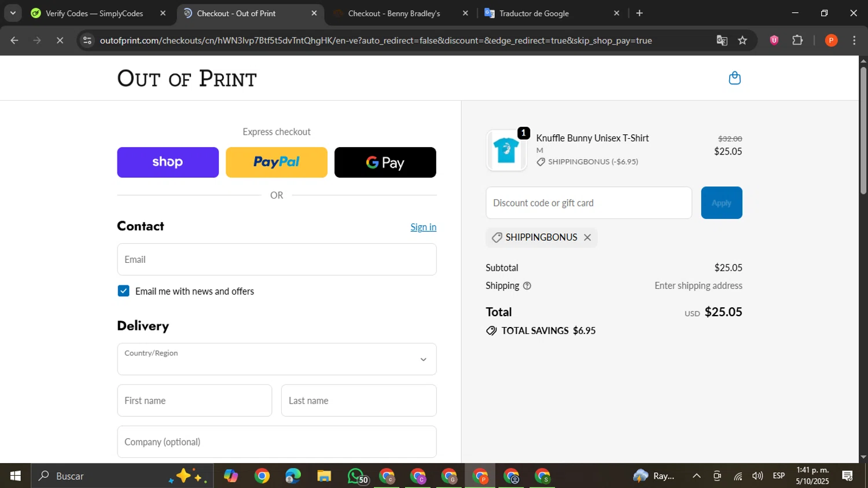Click the Apply discount button
Screen dimensions: 868x488
pos(722,203)
